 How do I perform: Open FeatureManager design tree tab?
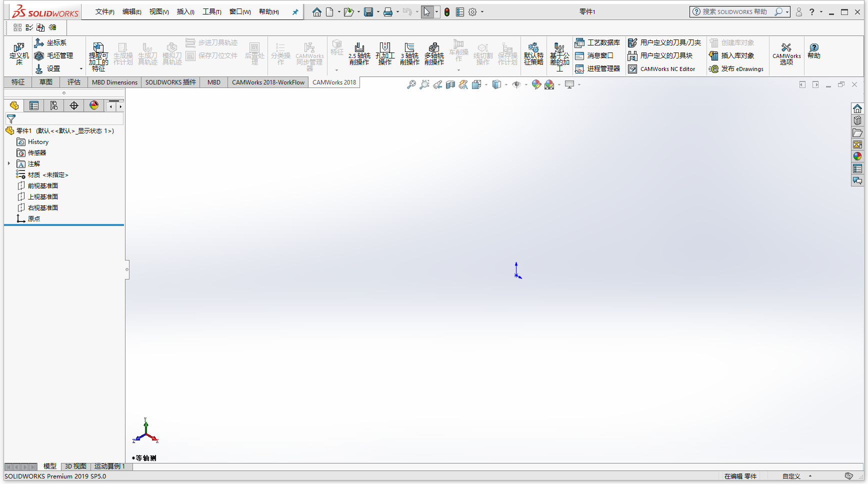(x=14, y=105)
